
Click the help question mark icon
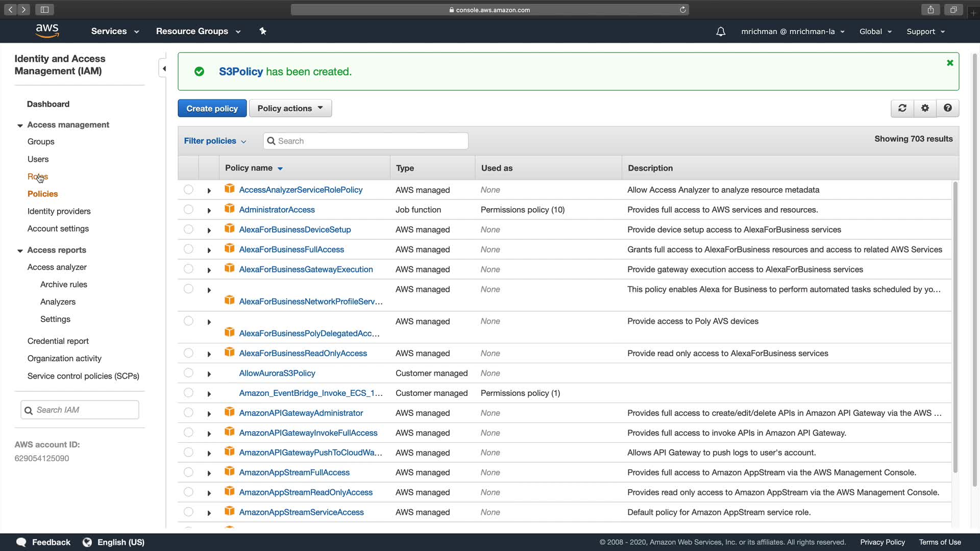pyautogui.click(x=947, y=108)
